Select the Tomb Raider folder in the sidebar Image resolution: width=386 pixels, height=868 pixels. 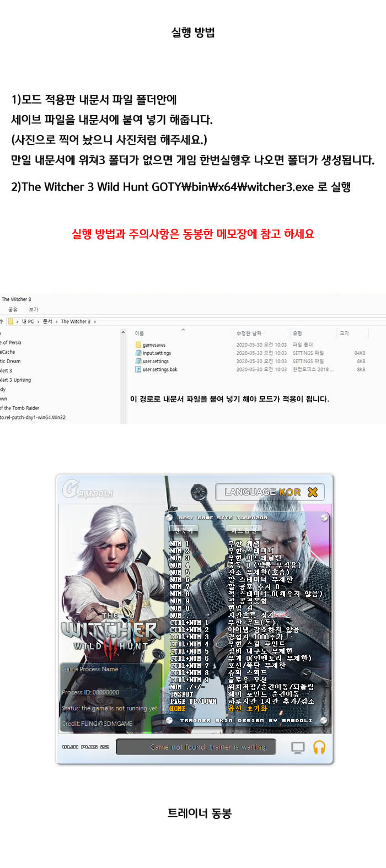click(x=20, y=408)
